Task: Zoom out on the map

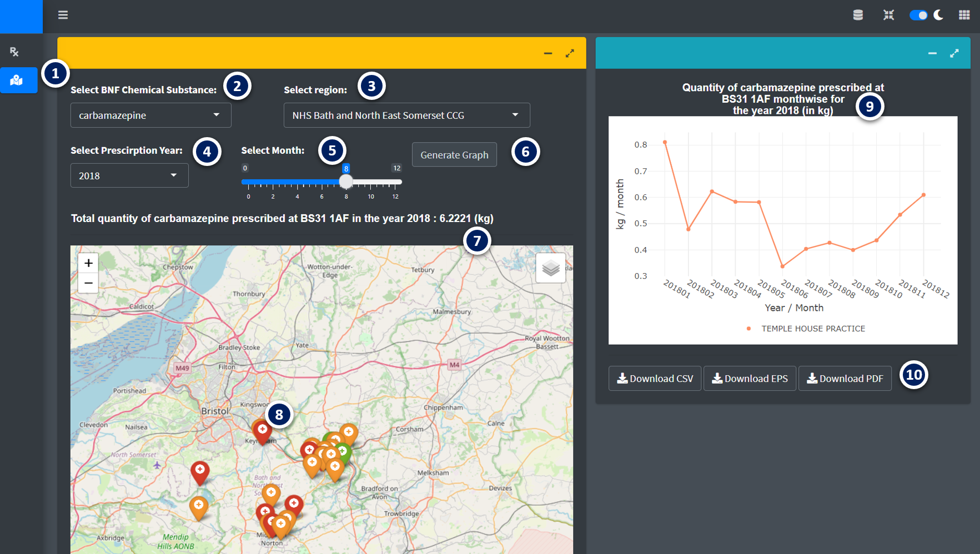Action: point(88,283)
